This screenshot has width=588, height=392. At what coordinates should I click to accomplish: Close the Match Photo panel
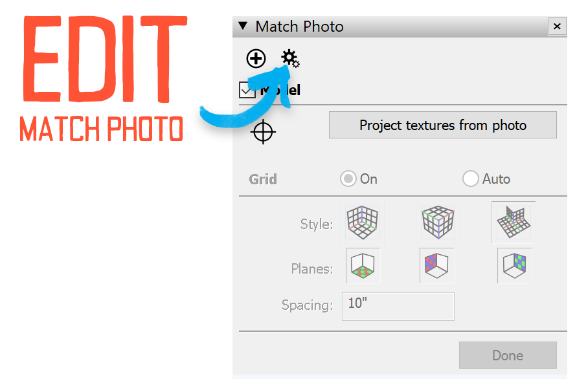(x=557, y=27)
